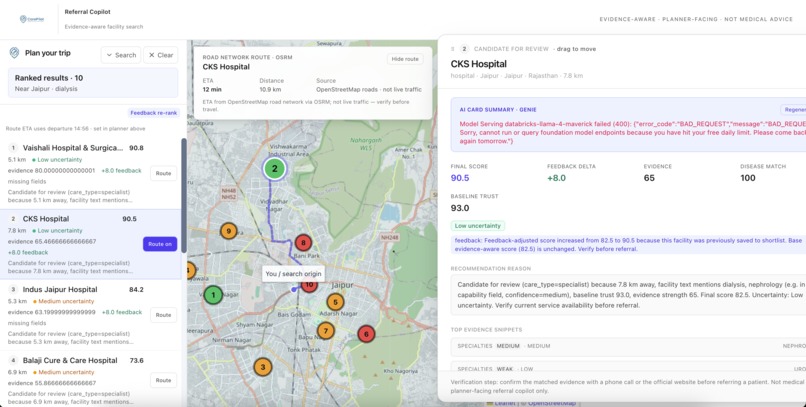Open route for Vaishali Hospital
The image size is (806, 407).
point(163,173)
